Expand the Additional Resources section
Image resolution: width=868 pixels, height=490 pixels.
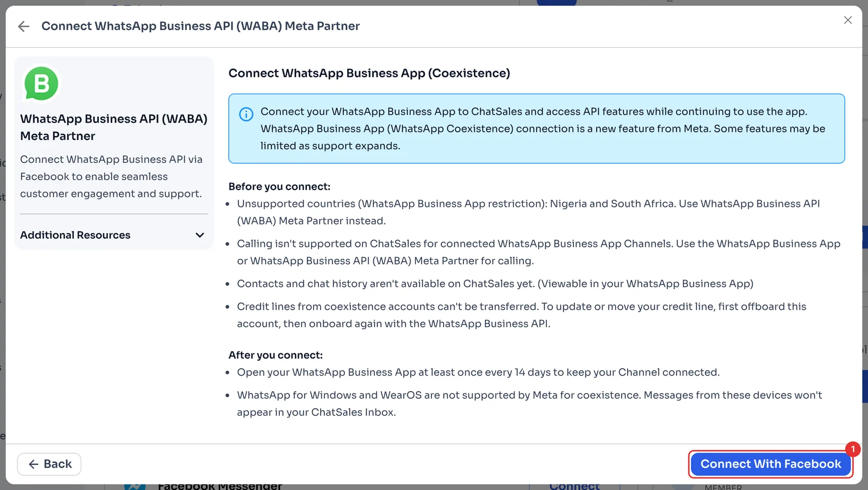point(114,235)
